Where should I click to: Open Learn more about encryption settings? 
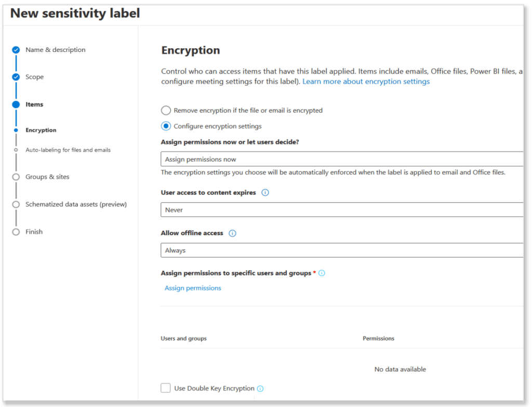coord(366,81)
